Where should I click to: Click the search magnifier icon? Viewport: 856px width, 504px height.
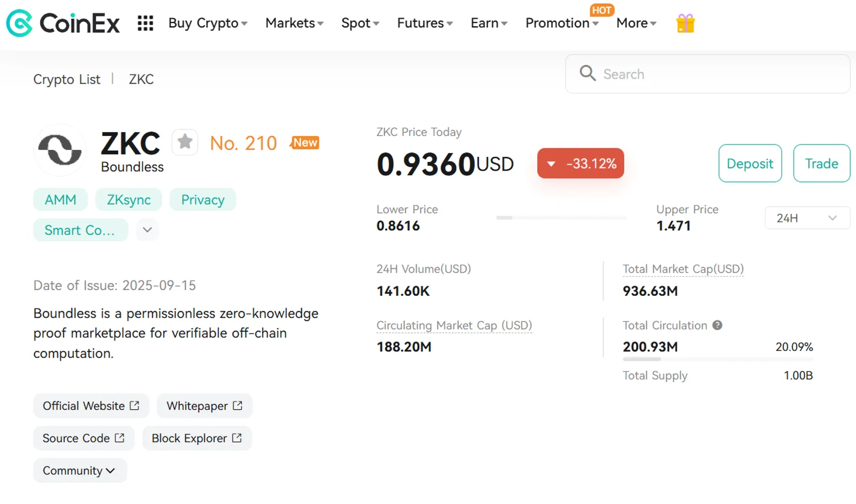[587, 73]
